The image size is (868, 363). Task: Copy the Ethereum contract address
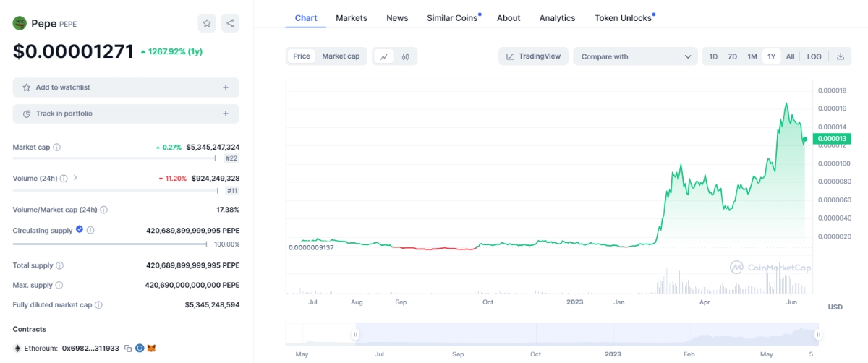[128, 349]
